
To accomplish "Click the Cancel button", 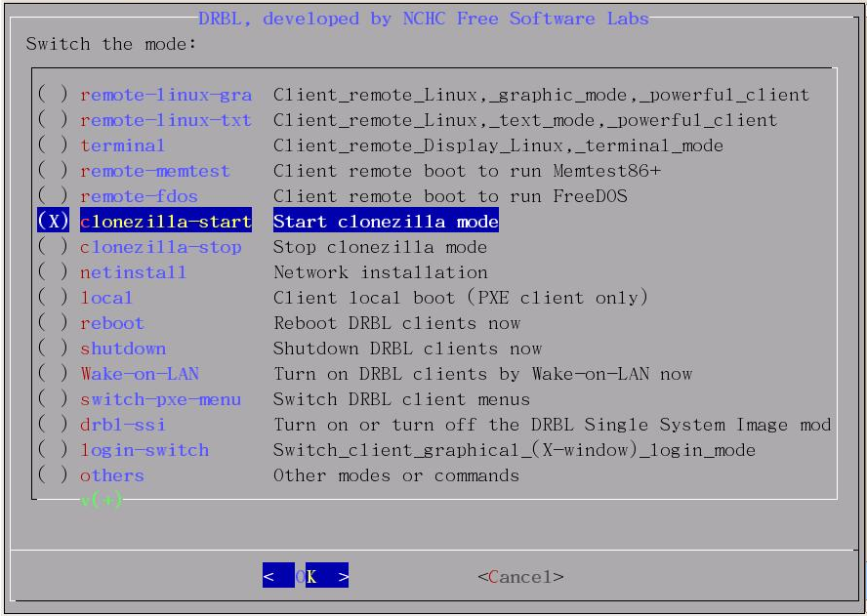I will [520, 577].
